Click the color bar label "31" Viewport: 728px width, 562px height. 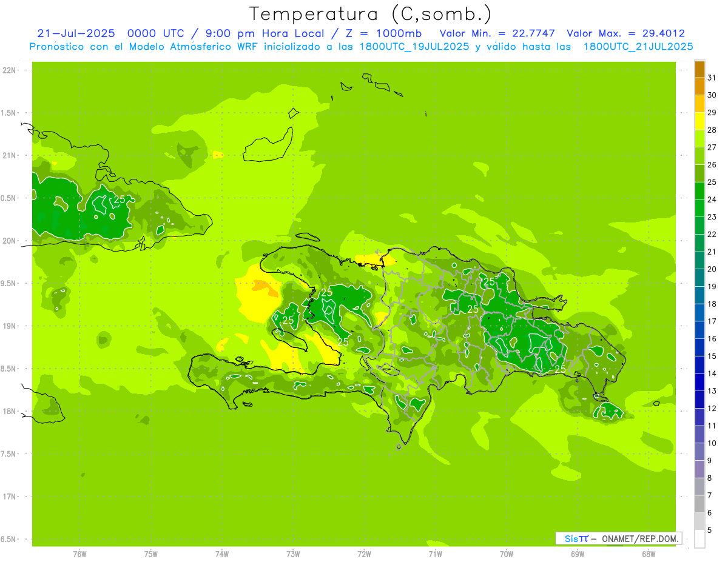pyautogui.click(x=712, y=77)
